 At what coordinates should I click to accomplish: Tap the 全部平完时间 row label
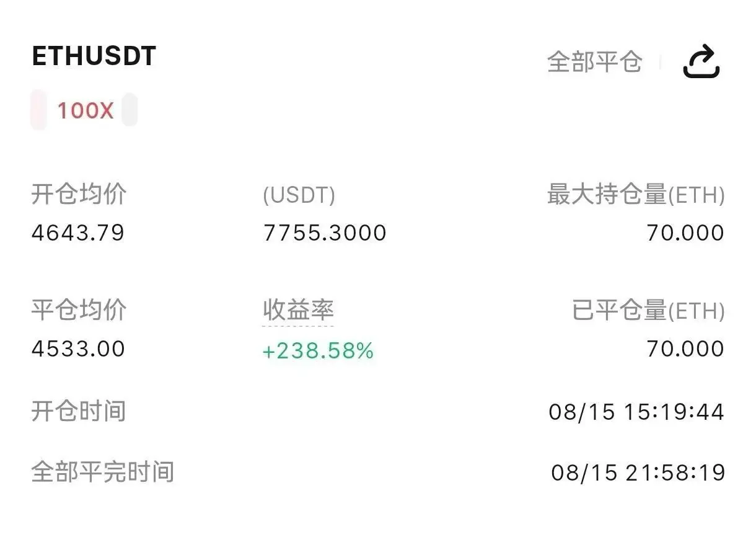point(102,472)
